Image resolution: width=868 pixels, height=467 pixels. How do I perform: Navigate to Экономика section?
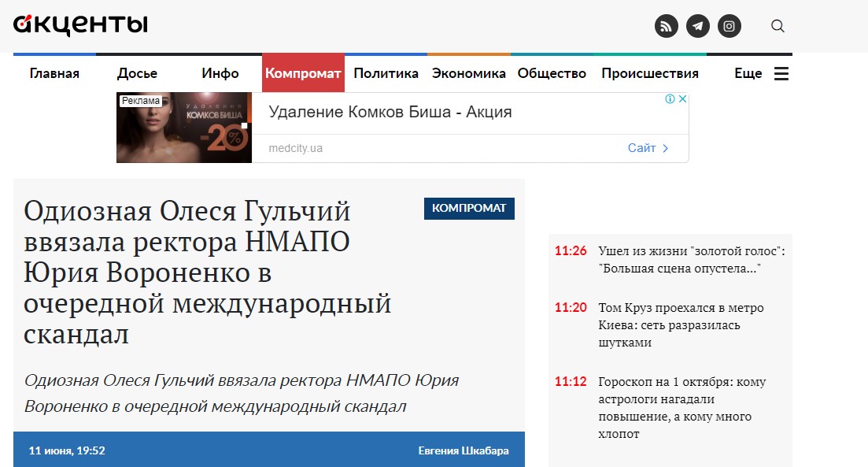click(468, 74)
